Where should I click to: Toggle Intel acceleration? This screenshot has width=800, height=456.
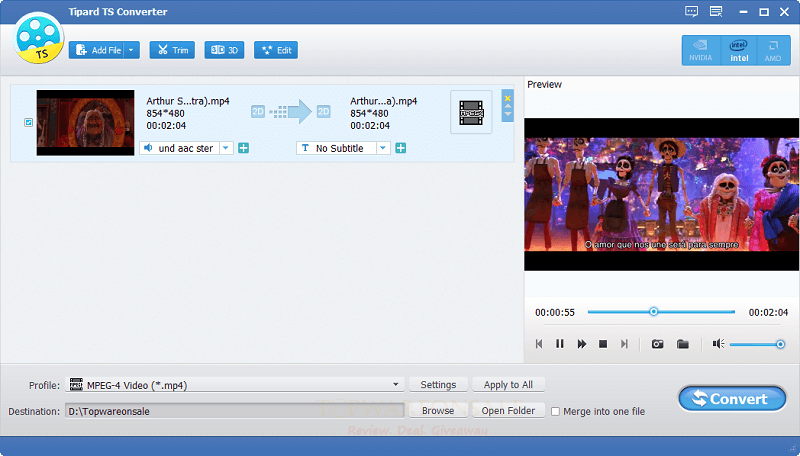[x=739, y=50]
